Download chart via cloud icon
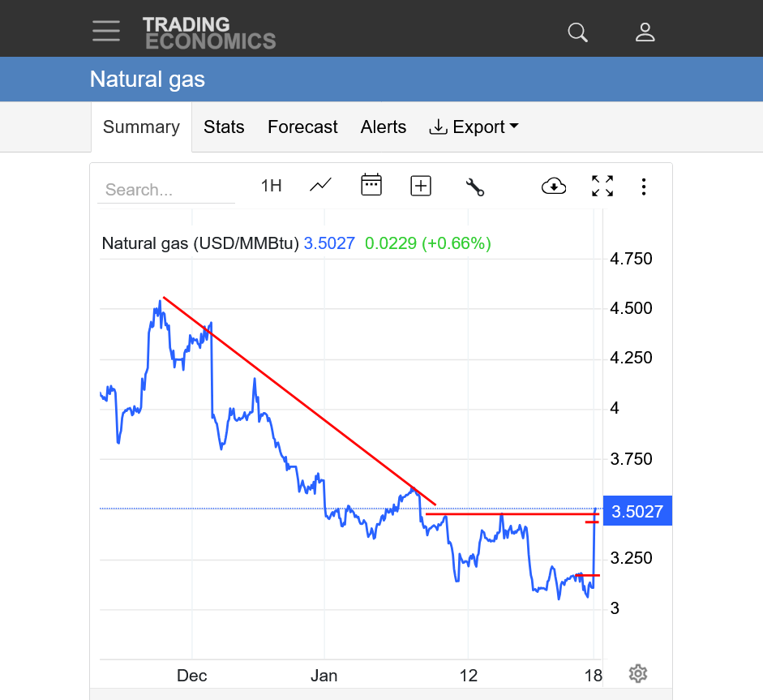The height and width of the screenshot is (700, 763). (x=553, y=187)
